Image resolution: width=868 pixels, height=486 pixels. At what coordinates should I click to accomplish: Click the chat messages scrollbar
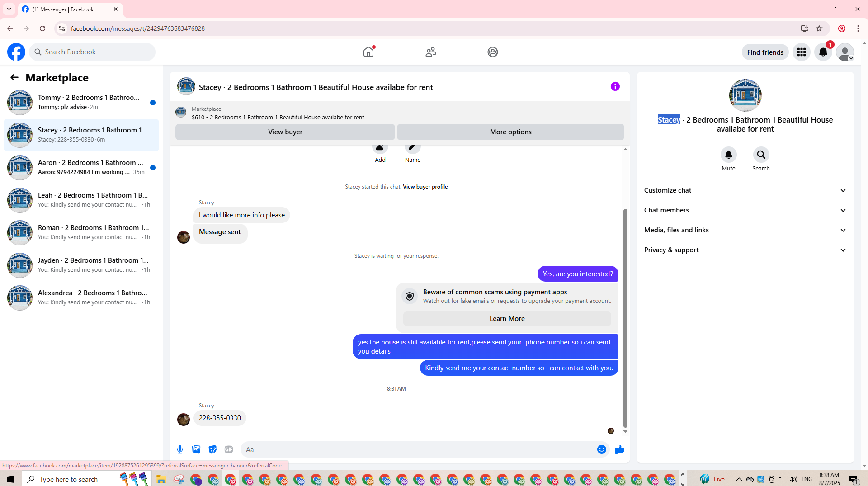[x=626, y=318]
